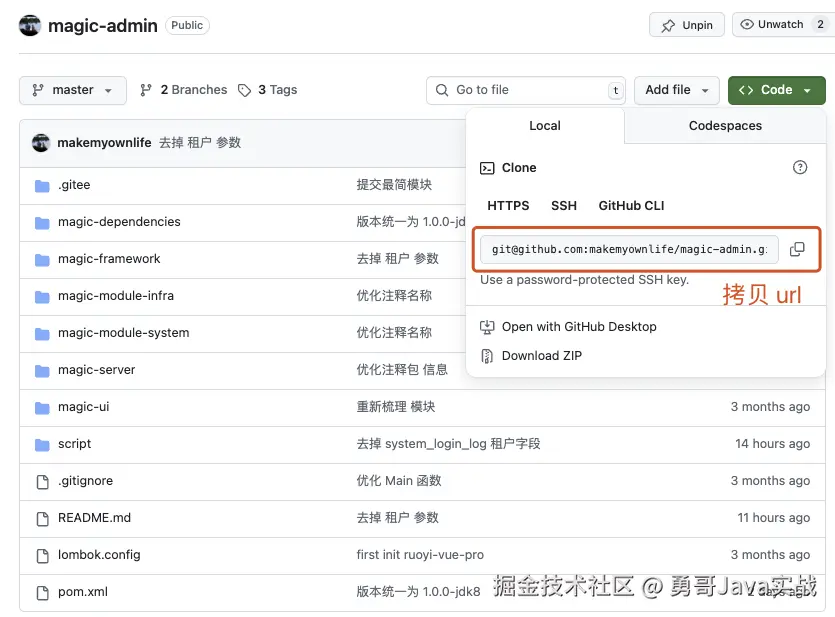
Task: Click the magic-dependencies folder icon
Action: click(42, 222)
